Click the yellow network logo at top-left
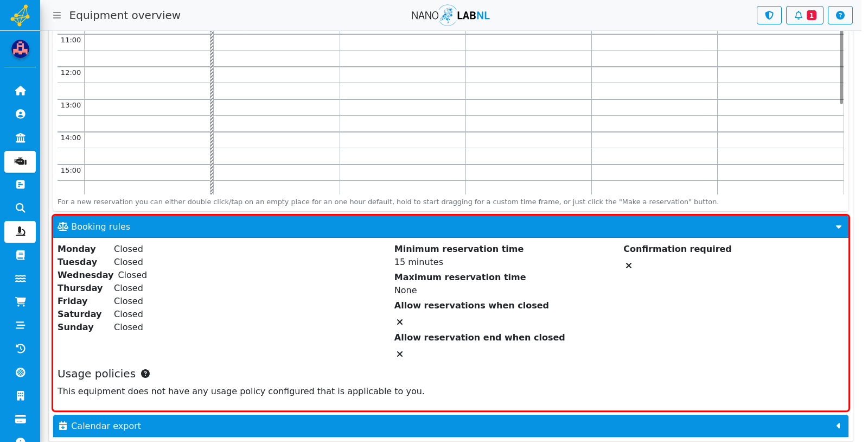 point(20,15)
